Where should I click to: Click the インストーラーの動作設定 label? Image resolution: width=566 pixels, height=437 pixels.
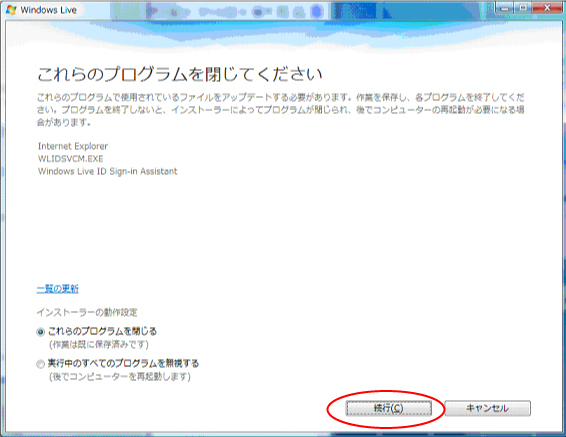tap(87, 313)
